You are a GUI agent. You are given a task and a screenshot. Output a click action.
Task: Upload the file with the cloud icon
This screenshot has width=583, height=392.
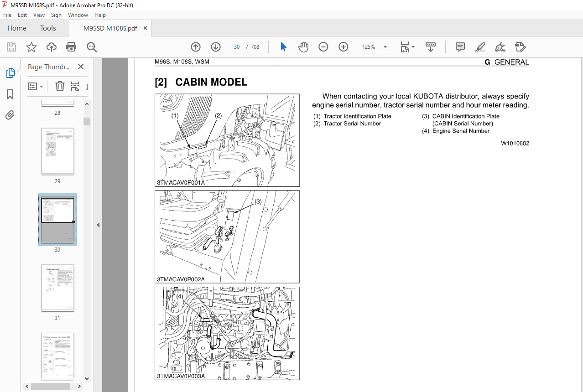click(x=52, y=47)
